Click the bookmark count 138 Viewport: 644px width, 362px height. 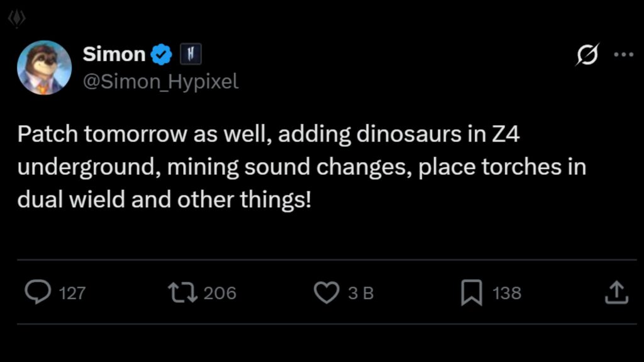point(507,293)
